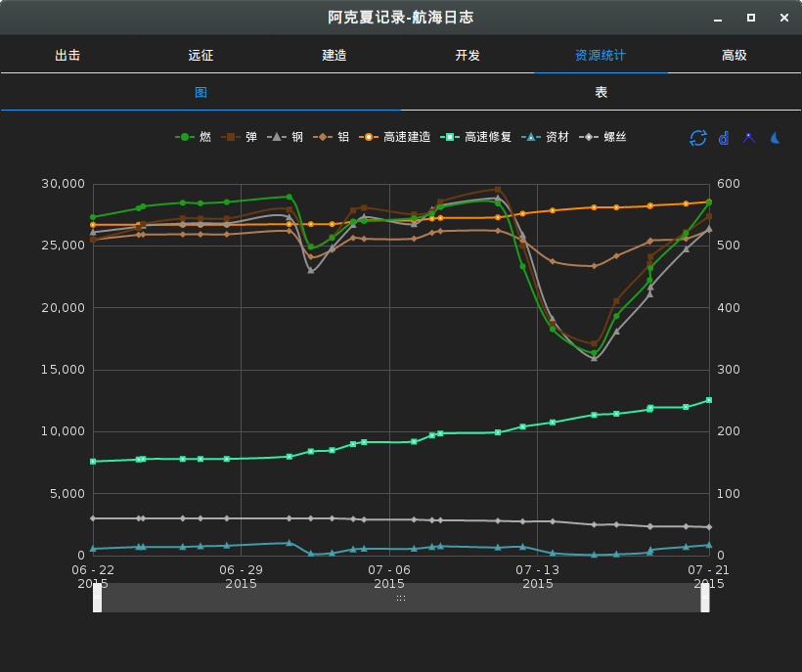Click the left handle of date range slider
The image size is (802, 672).
tap(98, 598)
